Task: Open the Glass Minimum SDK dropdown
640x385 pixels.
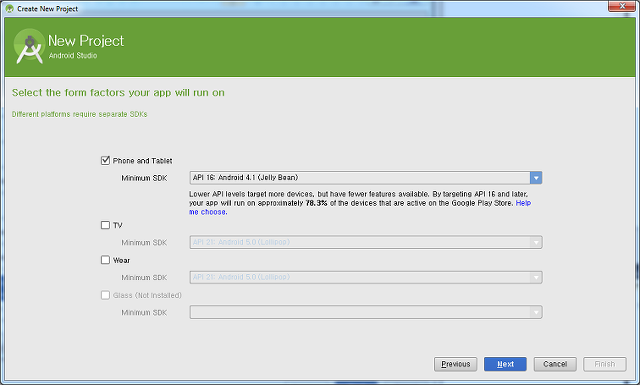Action: pyautogui.click(x=366, y=312)
